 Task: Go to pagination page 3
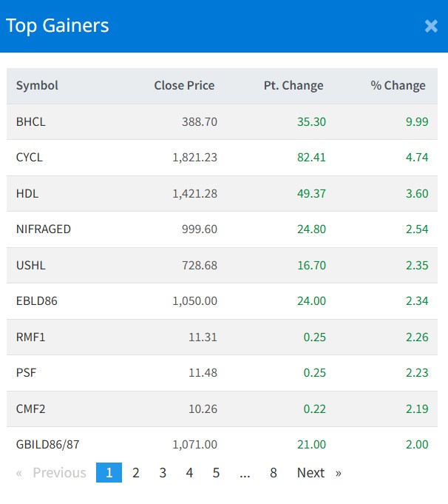pyautogui.click(x=163, y=472)
